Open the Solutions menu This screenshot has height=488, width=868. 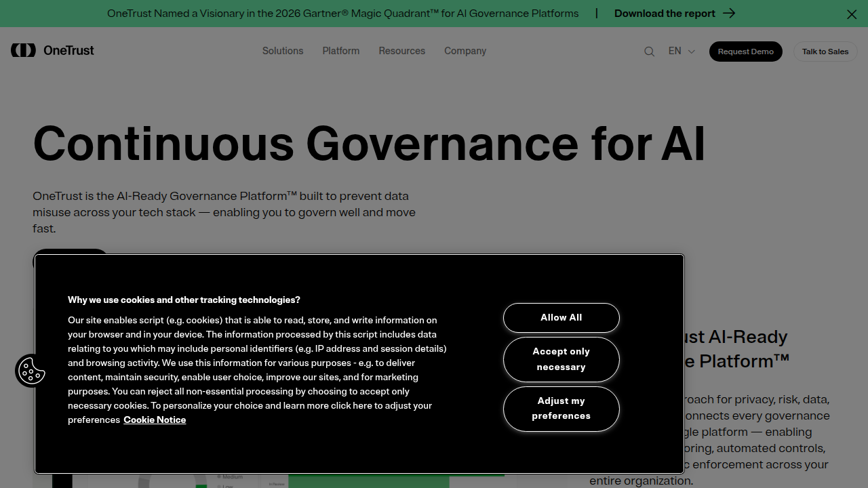coord(283,51)
